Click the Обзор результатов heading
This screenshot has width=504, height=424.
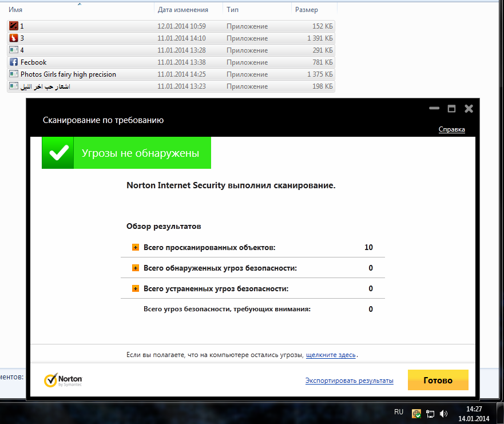164,226
